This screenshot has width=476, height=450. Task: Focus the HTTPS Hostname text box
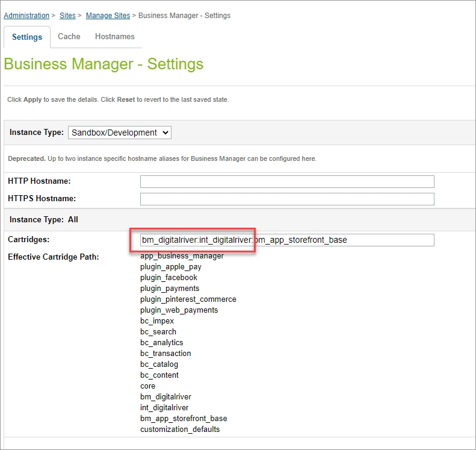[287, 199]
